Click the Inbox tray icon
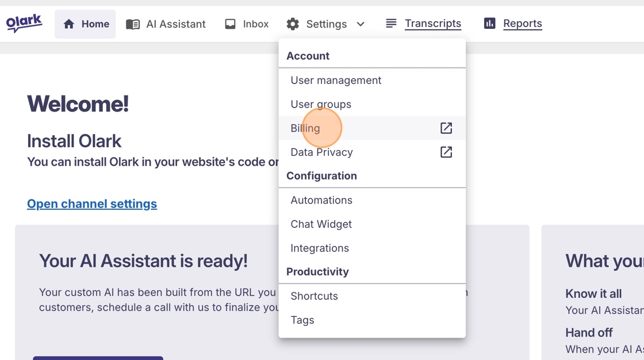Image resolution: width=644 pixels, height=360 pixels. pyautogui.click(x=231, y=24)
